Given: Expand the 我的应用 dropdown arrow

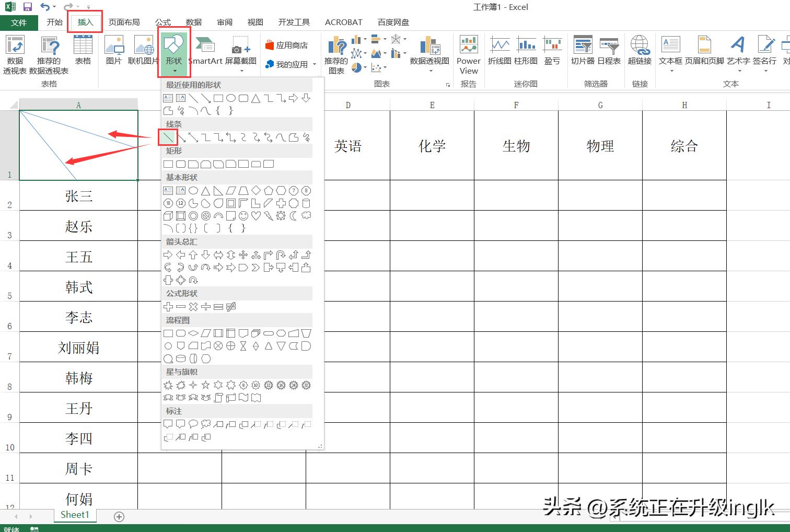Looking at the screenshot, I should (315, 64).
